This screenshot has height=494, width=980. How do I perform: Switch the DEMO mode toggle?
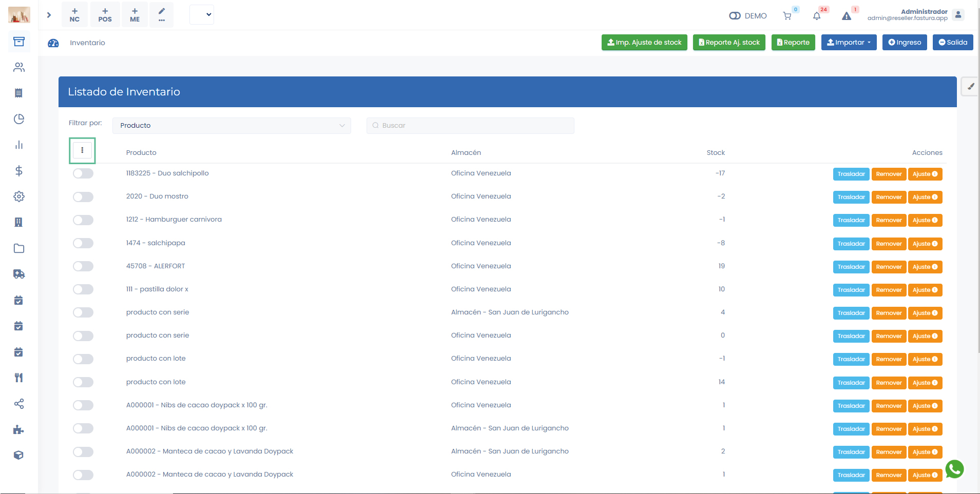point(735,16)
